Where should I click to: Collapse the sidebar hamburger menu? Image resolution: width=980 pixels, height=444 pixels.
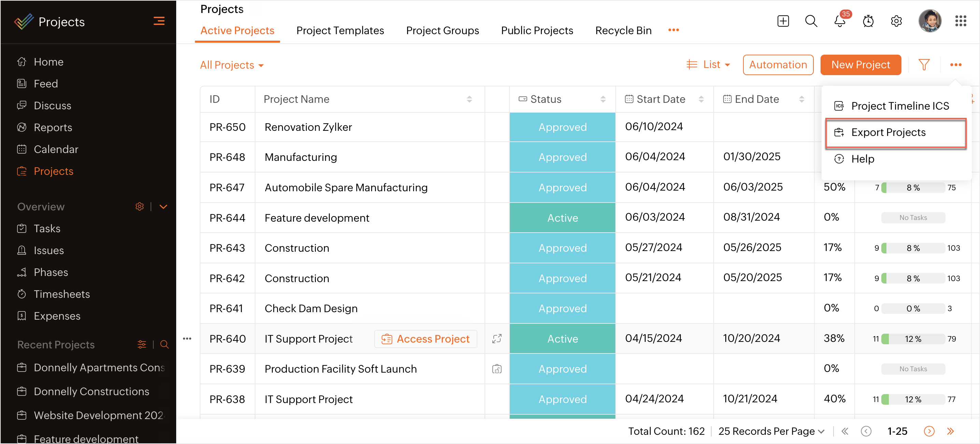pos(159,21)
